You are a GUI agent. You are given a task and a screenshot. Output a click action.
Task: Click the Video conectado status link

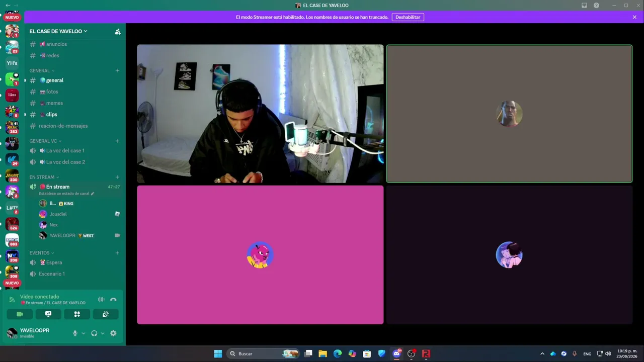40,297
